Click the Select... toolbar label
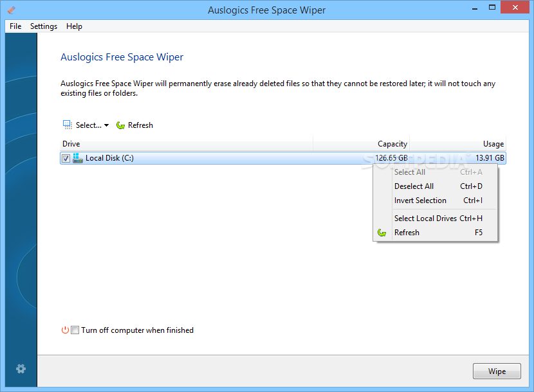The height and width of the screenshot is (392, 534). [x=89, y=125]
